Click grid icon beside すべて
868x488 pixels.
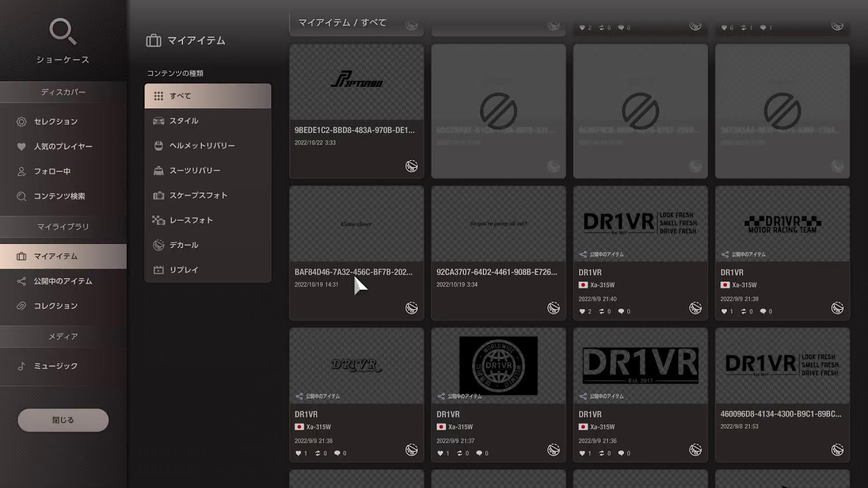click(x=159, y=96)
